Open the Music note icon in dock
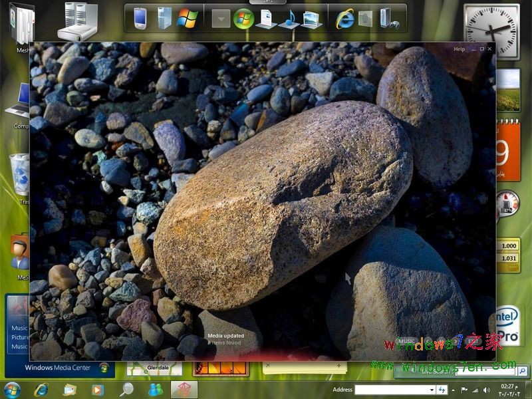 289,19
